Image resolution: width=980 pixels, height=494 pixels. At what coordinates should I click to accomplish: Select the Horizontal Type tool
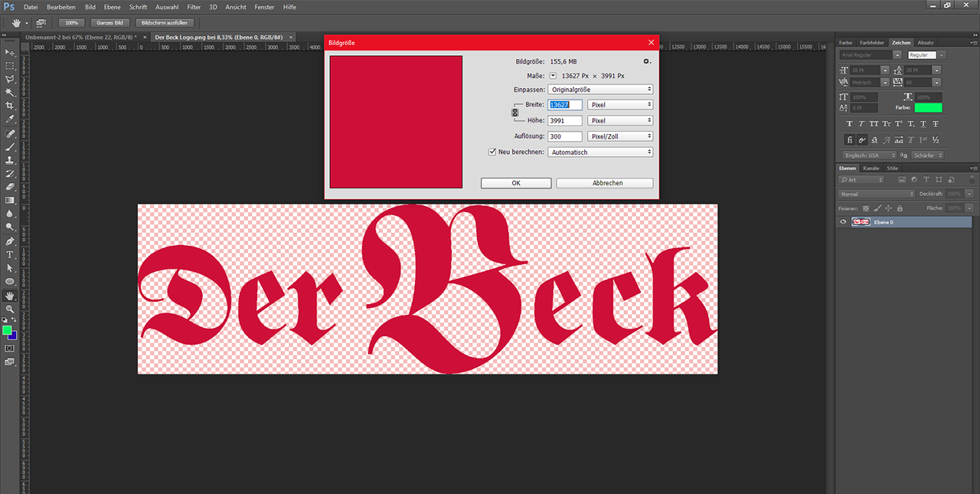(x=10, y=254)
